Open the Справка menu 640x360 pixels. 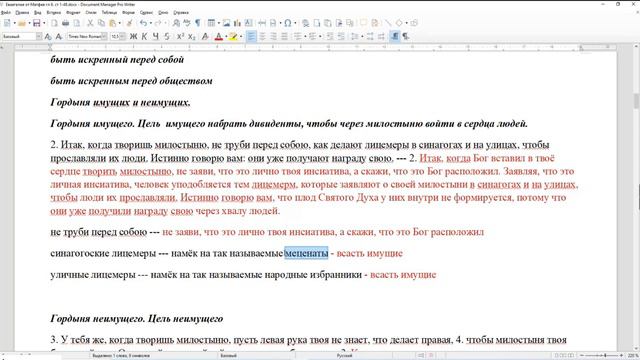coord(181,13)
